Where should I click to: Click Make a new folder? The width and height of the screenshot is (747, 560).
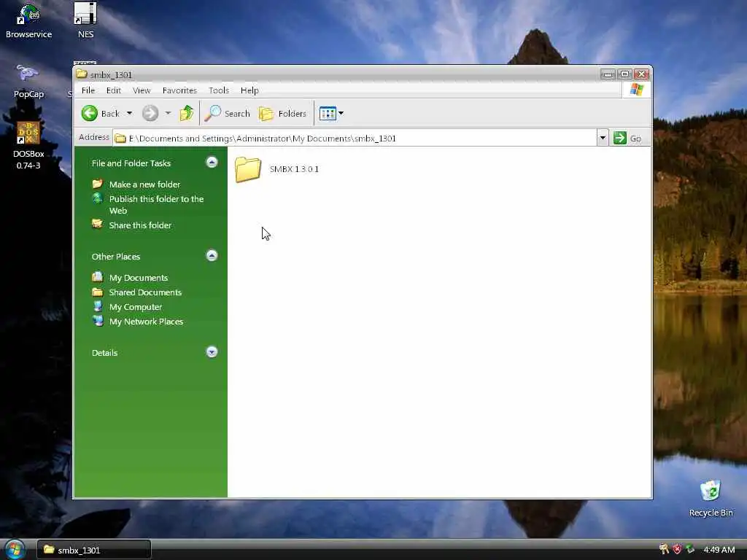click(145, 184)
